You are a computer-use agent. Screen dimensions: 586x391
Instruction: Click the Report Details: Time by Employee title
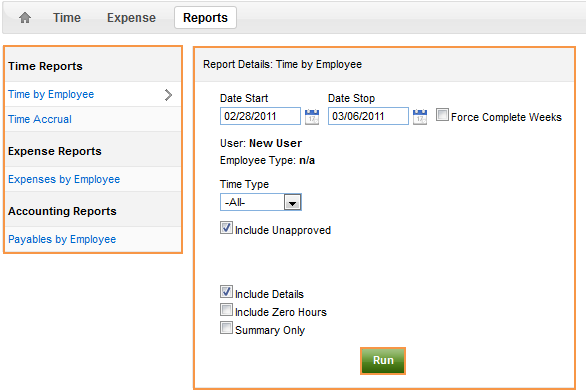283,64
